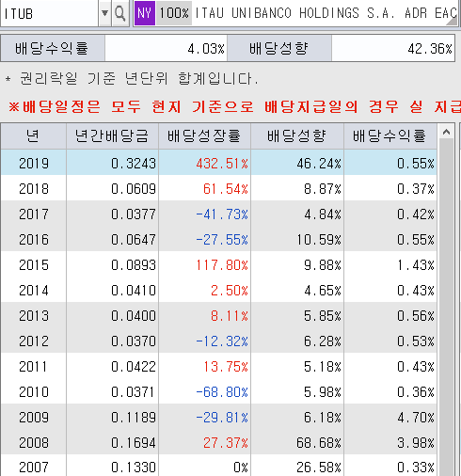Click the red 배당일정 notice text

pos(234,106)
